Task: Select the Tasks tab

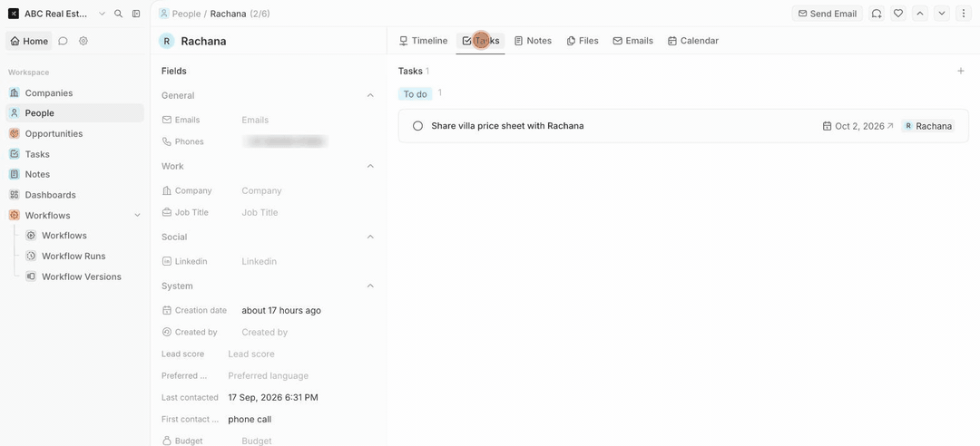Action: [481, 41]
